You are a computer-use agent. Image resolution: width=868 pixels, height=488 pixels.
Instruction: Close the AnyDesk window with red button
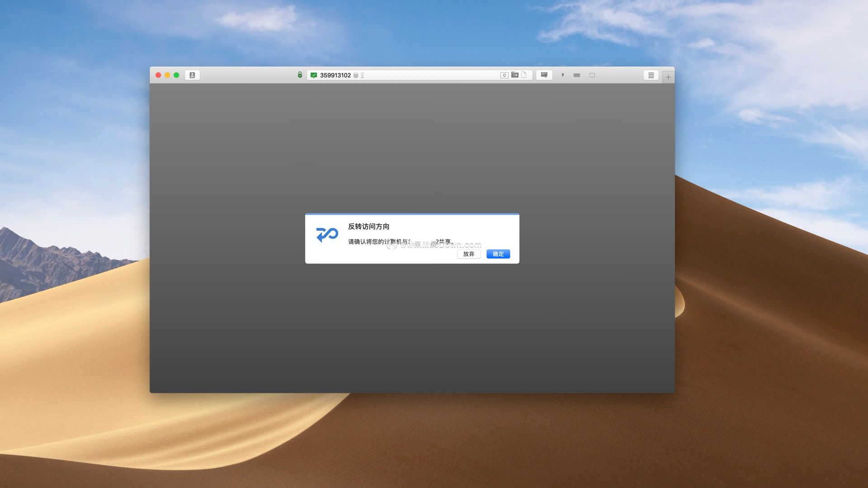click(158, 75)
